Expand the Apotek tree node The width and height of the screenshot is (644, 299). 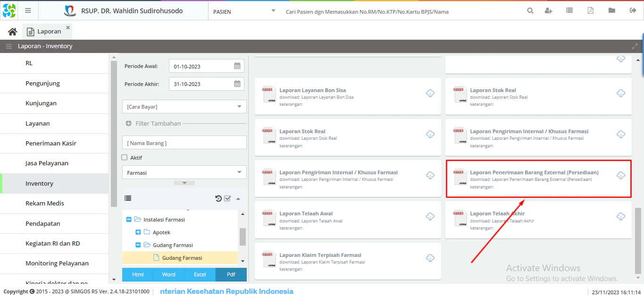tap(138, 232)
